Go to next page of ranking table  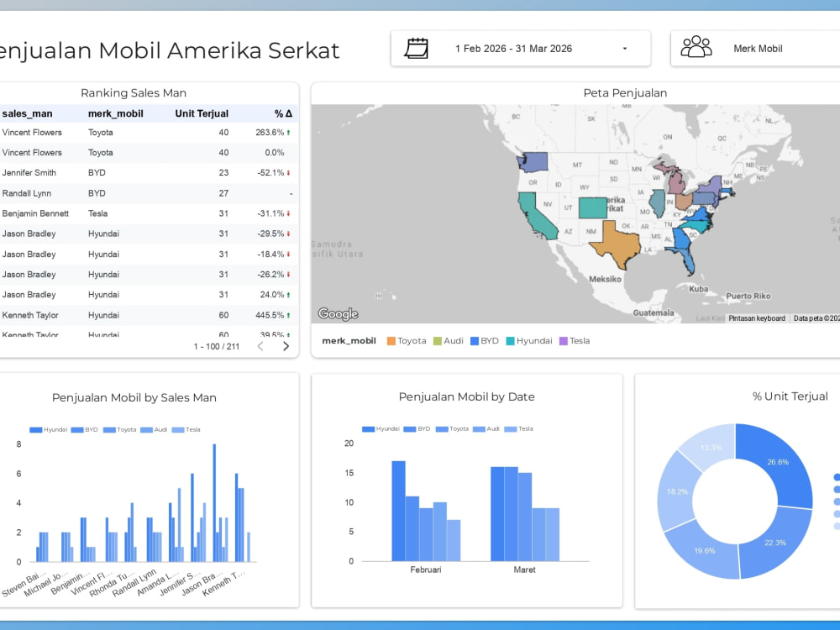(x=286, y=347)
